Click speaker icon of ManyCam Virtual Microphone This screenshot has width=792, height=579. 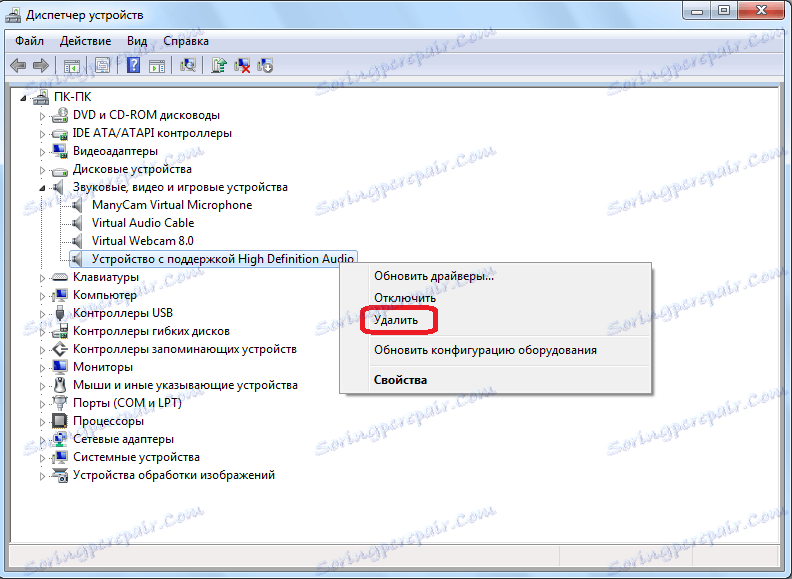point(77,205)
